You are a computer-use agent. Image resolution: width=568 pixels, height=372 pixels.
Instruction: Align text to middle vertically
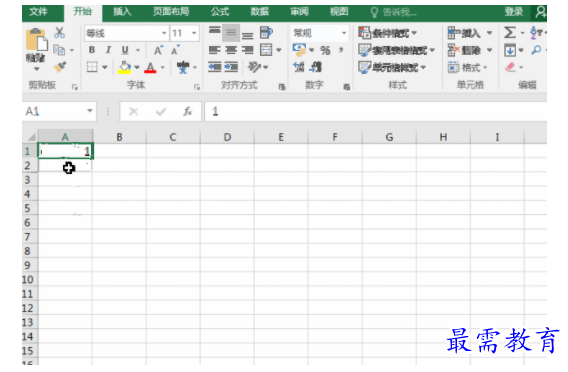[231, 33]
